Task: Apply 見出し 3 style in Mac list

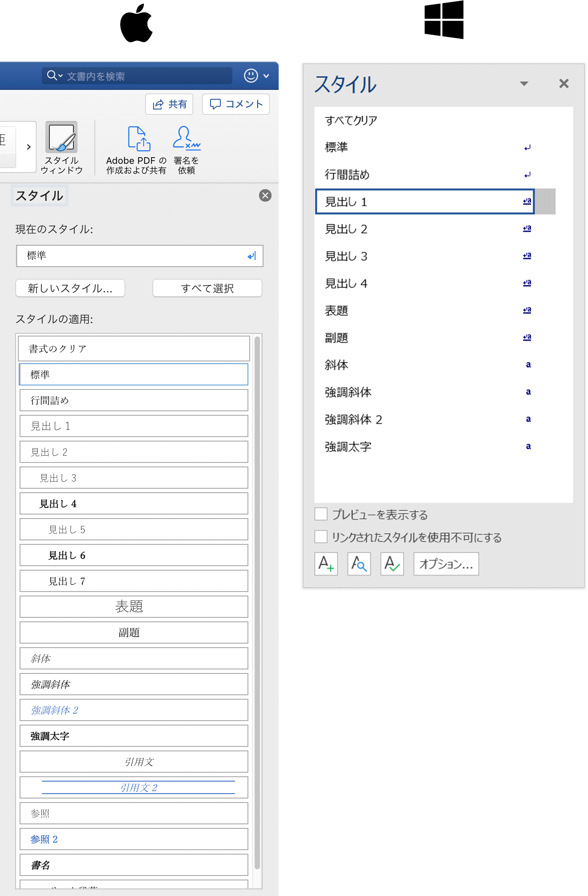Action: point(134,478)
